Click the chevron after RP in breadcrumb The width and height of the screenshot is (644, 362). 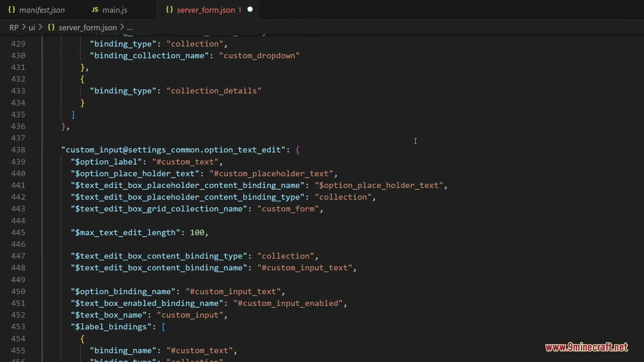[x=24, y=27]
